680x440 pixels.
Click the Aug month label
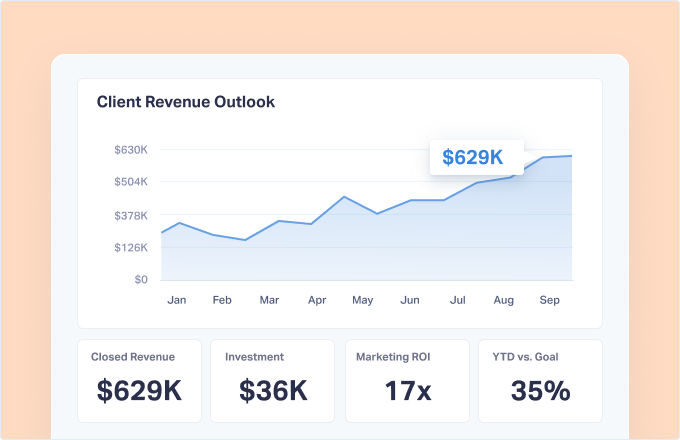[503, 300]
